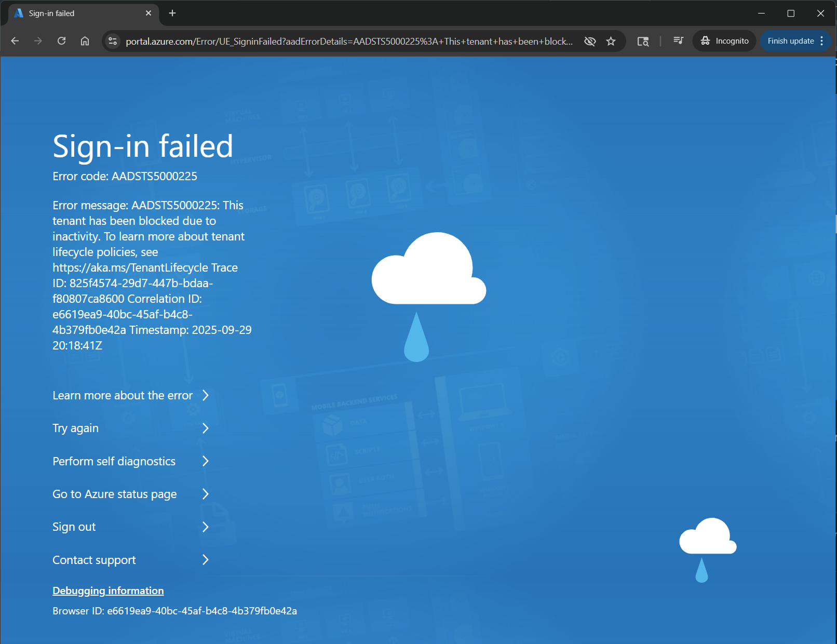Click chevron next to Try again
The height and width of the screenshot is (644, 837).
tap(206, 428)
